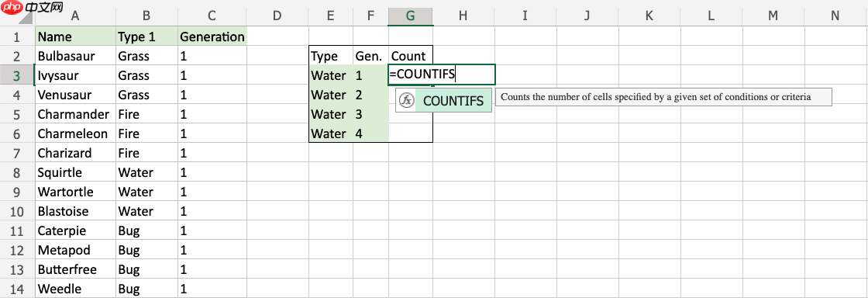Select row 11 header
868x298 pixels.
pos(17,230)
